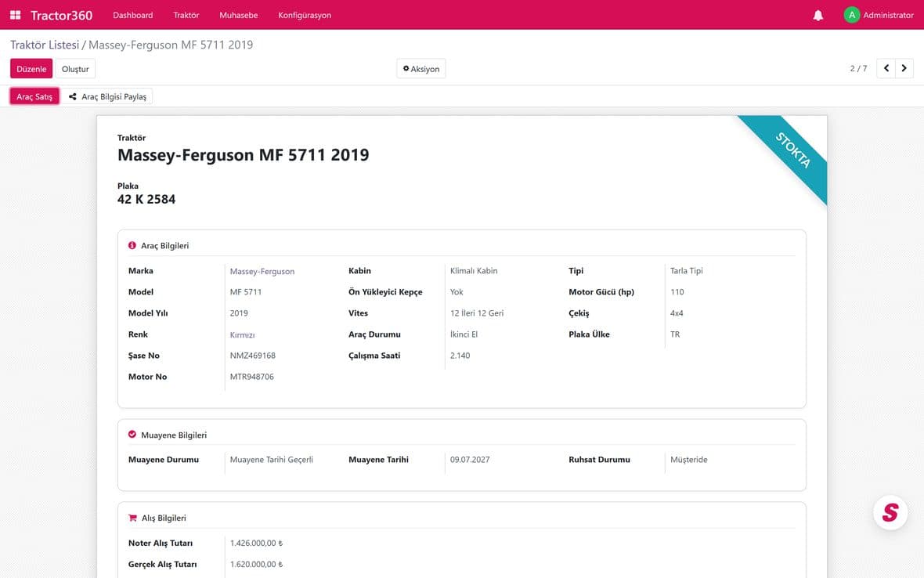Select chassis number NMZ469168
This screenshot has width=924, height=578.
[x=253, y=356]
